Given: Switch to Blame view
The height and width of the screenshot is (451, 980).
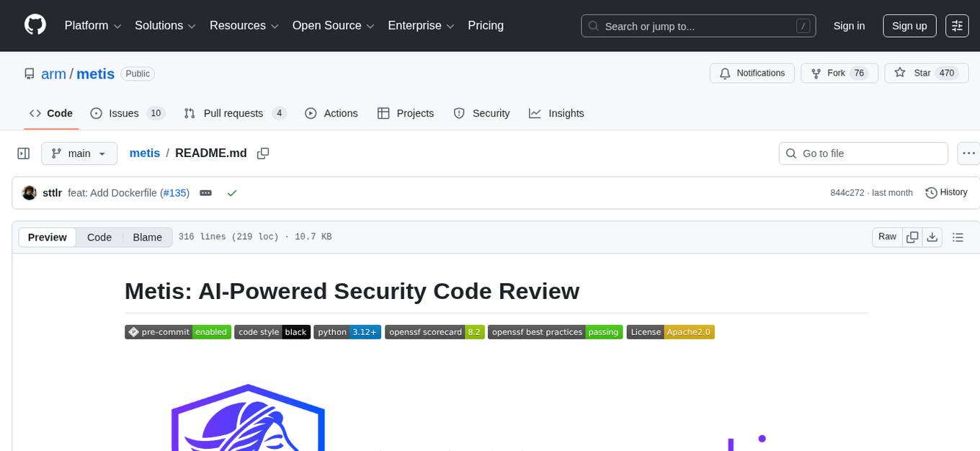Looking at the screenshot, I should click(147, 237).
